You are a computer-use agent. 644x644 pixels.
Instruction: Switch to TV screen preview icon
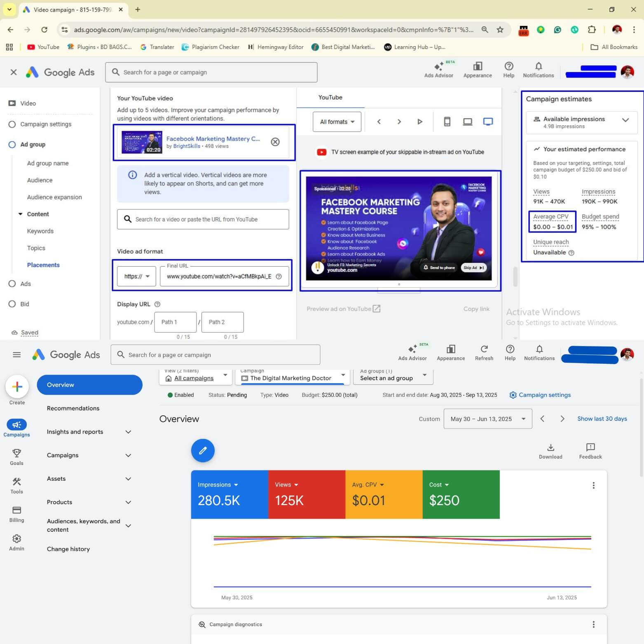[x=488, y=122]
